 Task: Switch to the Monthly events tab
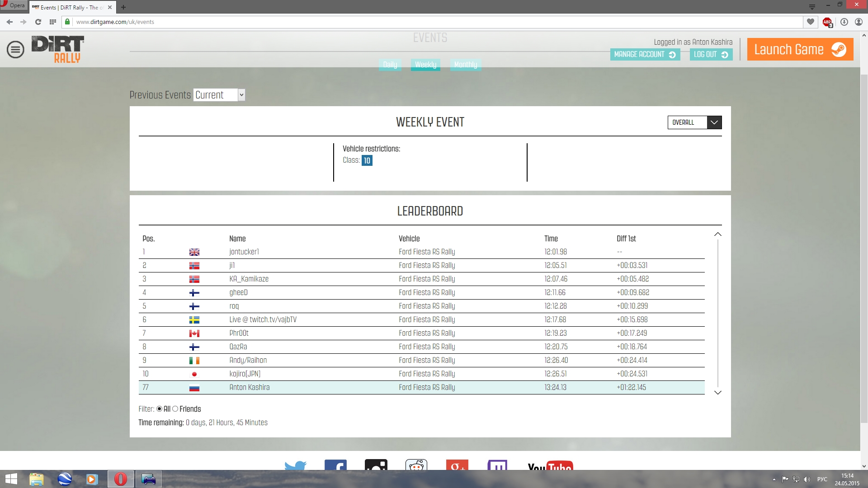[x=465, y=65]
